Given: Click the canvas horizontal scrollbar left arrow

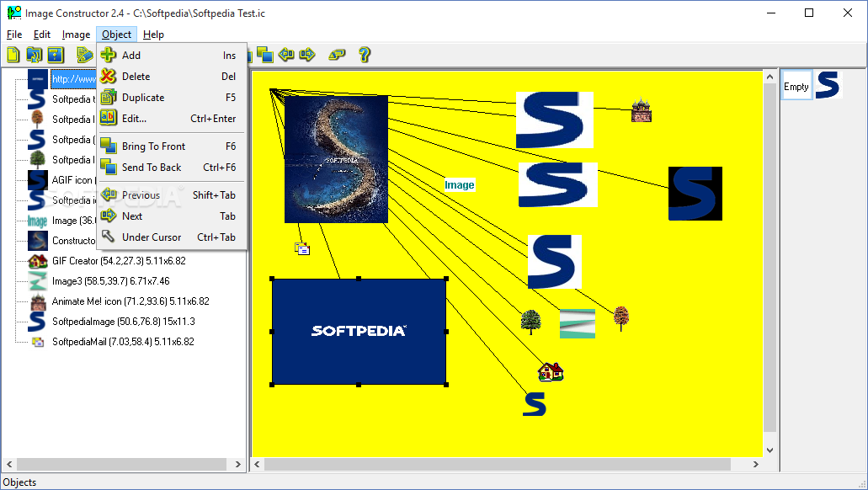Looking at the screenshot, I should tap(257, 464).
